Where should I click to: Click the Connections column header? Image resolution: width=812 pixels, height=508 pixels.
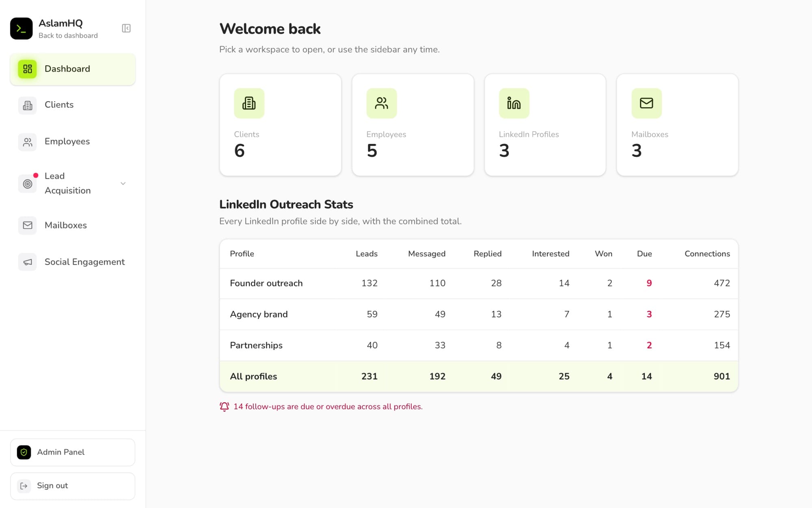coord(707,254)
